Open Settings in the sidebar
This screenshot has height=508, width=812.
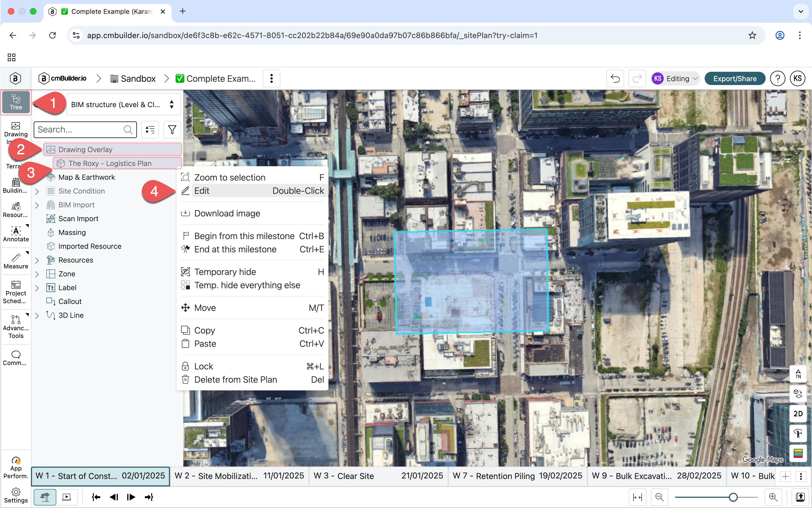pyautogui.click(x=16, y=496)
